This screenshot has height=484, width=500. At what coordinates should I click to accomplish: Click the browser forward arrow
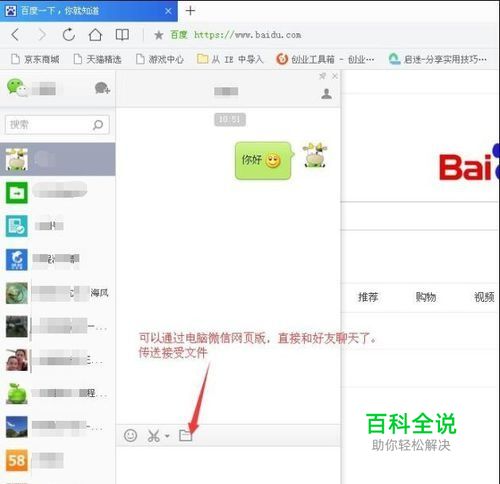click(x=42, y=35)
